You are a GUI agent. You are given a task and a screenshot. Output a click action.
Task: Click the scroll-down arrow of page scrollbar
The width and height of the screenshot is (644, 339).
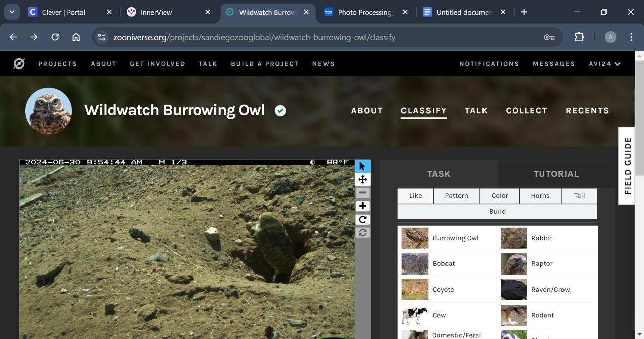[639, 334]
